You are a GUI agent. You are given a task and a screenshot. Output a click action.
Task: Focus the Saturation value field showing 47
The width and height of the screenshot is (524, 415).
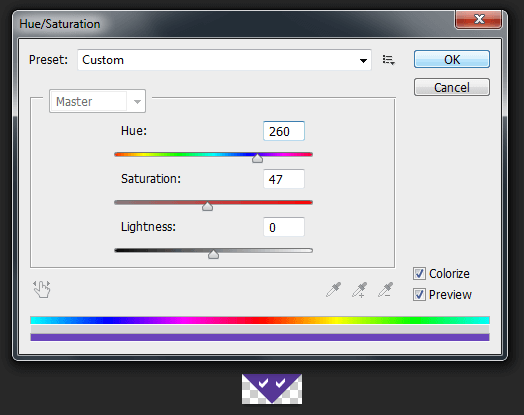pyautogui.click(x=284, y=179)
